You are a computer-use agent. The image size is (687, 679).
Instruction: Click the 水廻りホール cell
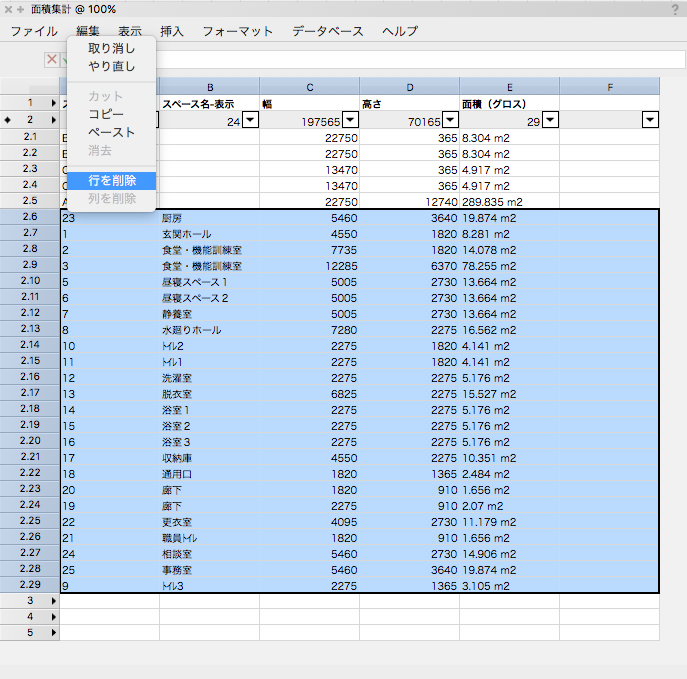pos(209,330)
